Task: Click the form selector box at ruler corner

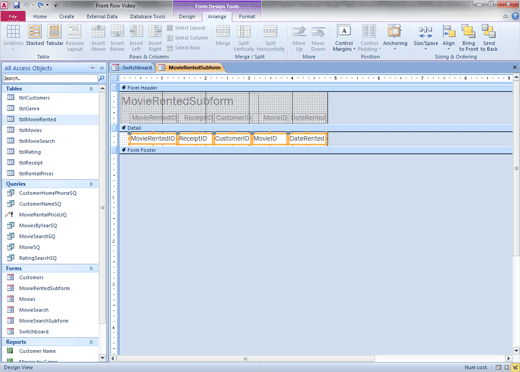Action: 114,78
